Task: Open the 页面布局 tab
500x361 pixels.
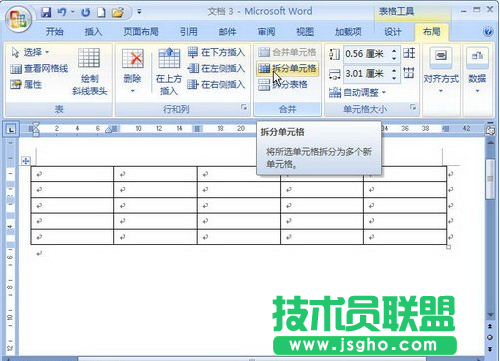Action: tap(141, 32)
